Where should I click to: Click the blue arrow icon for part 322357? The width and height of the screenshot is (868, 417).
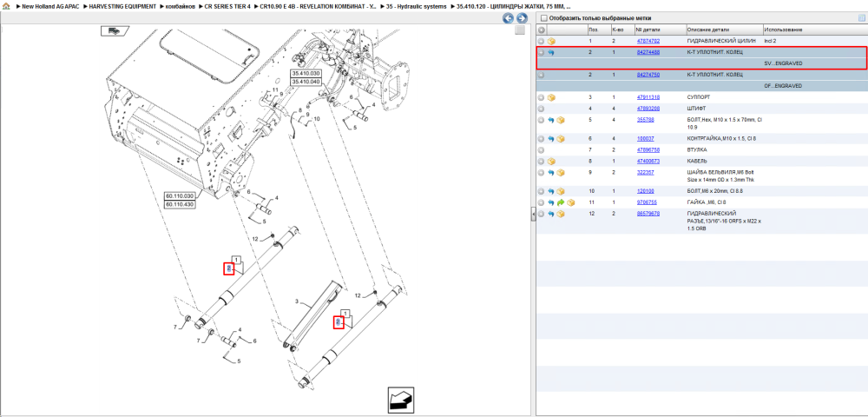click(551, 173)
